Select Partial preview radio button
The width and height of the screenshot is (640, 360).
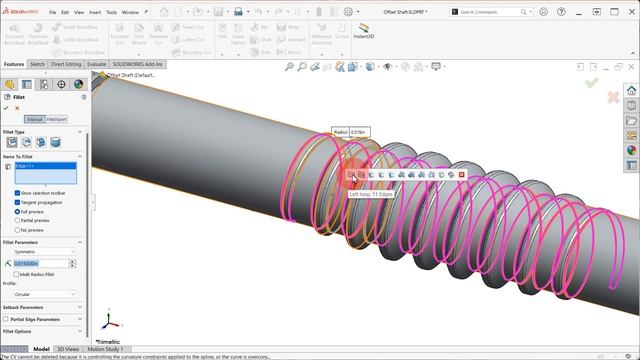[x=17, y=220]
